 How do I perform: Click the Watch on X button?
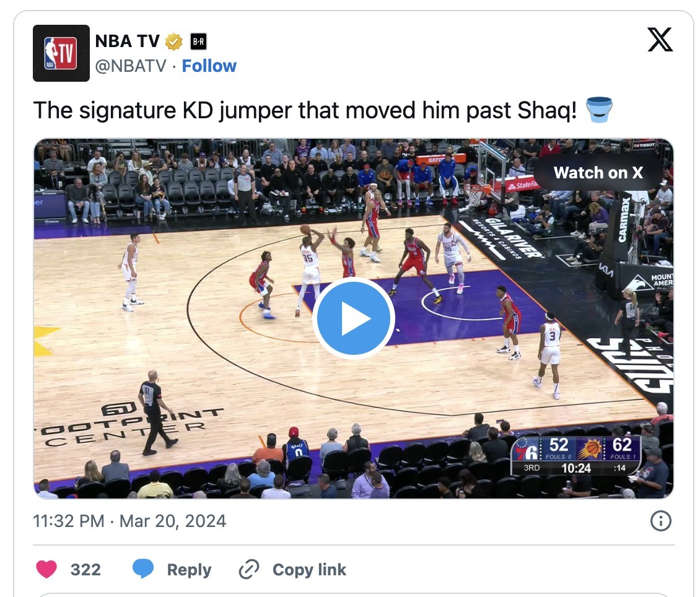(598, 173)
